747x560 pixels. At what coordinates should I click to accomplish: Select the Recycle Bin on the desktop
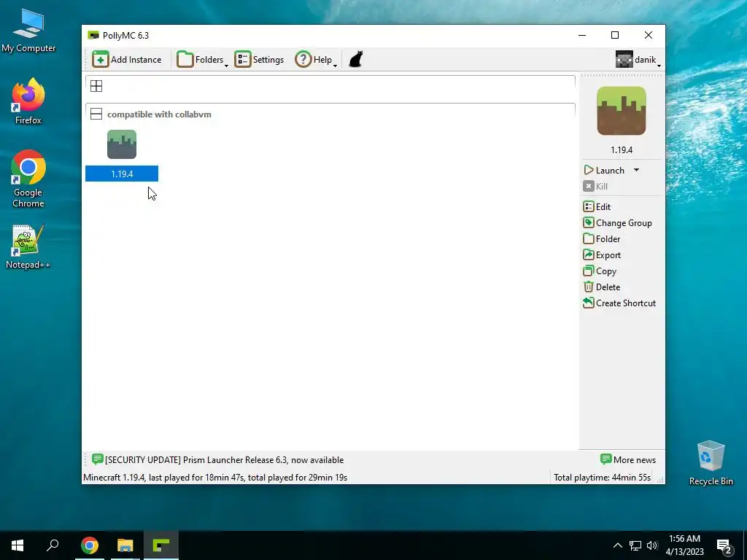click(x=711, y=463)
